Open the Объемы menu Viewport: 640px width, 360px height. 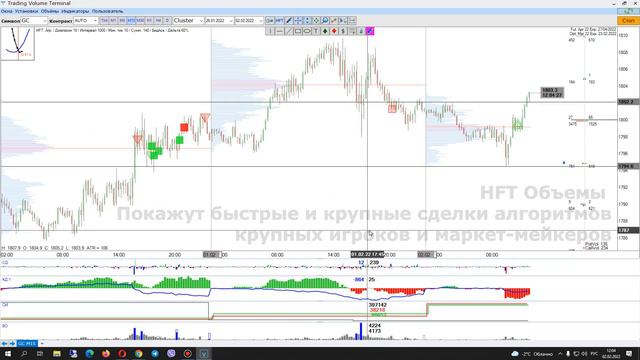point(50,11)
